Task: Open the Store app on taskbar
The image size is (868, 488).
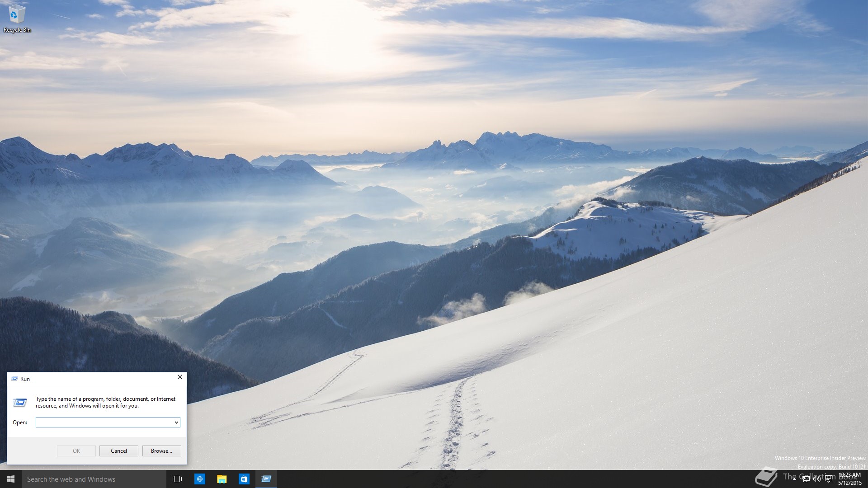Action: coord(244,479)
